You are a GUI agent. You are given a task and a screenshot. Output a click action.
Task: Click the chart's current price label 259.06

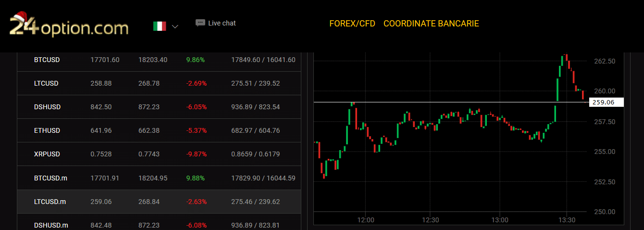[x=606, y=102]
